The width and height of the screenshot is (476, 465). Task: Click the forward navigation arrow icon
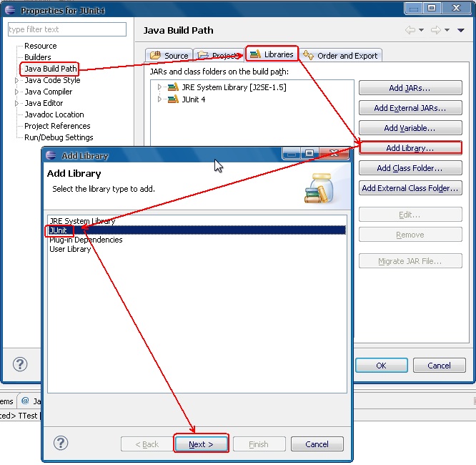[x=436, y=30]
